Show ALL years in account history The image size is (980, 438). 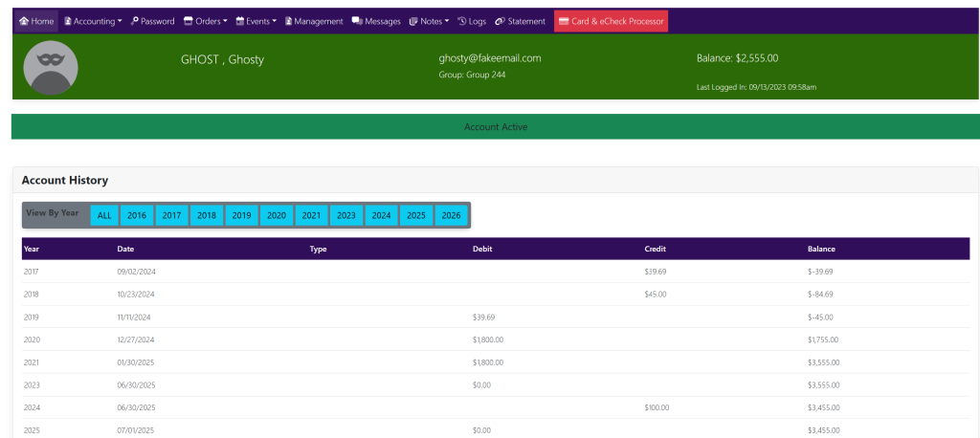click(104, 215)
